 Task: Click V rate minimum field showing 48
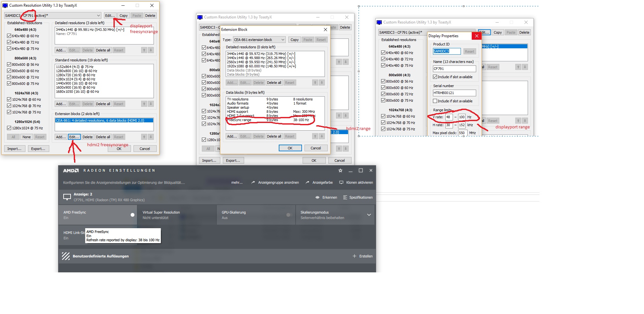[x=449, y=117]
